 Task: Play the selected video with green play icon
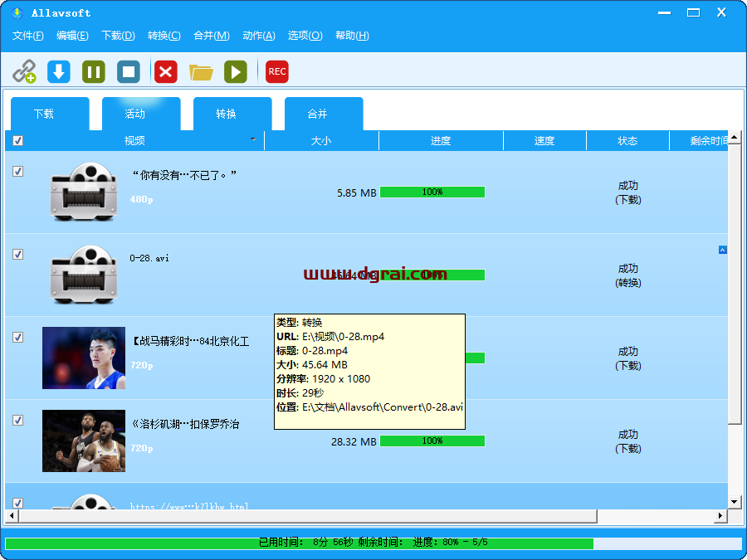tap(236, 72)
